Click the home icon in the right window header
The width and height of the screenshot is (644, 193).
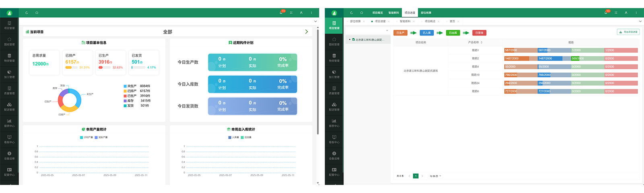pos(361,12)
